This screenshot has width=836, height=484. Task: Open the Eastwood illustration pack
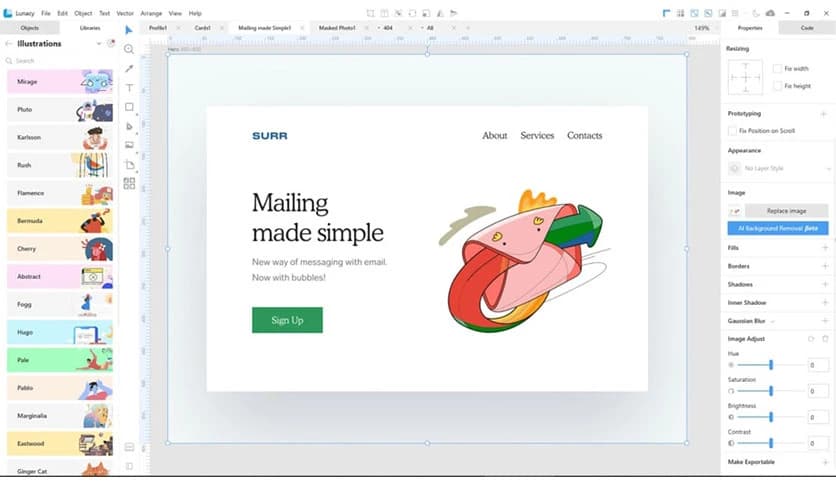click(60, 443)
